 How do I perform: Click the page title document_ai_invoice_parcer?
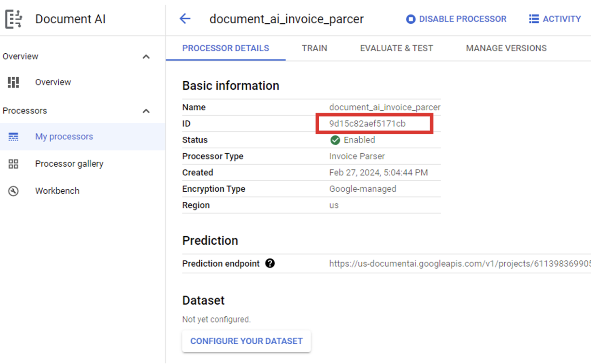[287, 19]
